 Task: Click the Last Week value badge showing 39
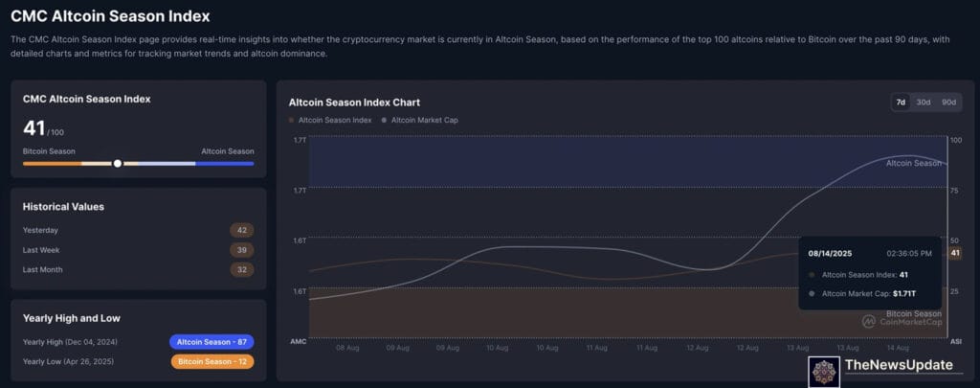[x=241, y=250]
